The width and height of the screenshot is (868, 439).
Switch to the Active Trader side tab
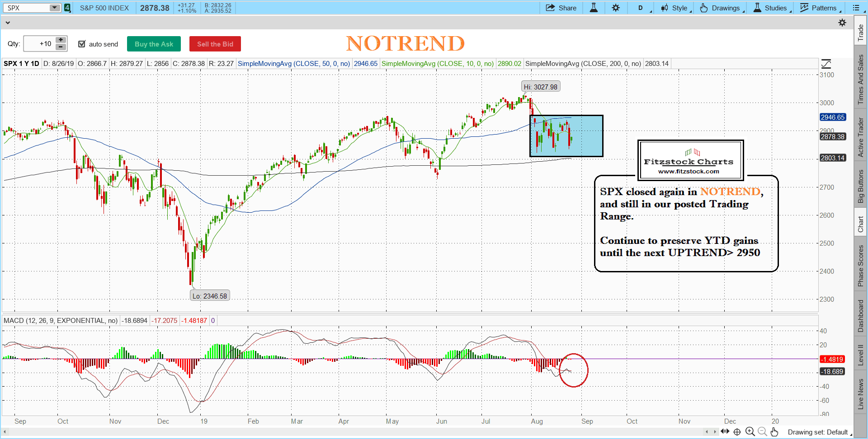click(x=860, y=137)
